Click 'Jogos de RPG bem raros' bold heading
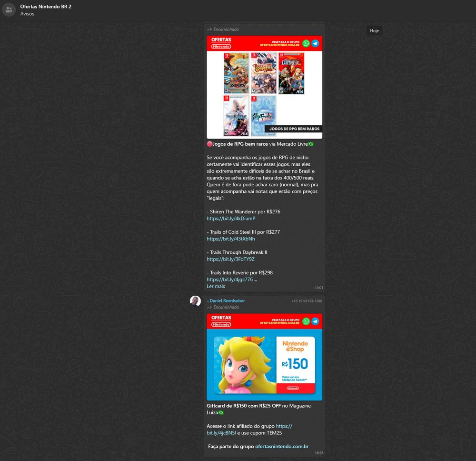This screenshot has height=461, width=476. 240,144
